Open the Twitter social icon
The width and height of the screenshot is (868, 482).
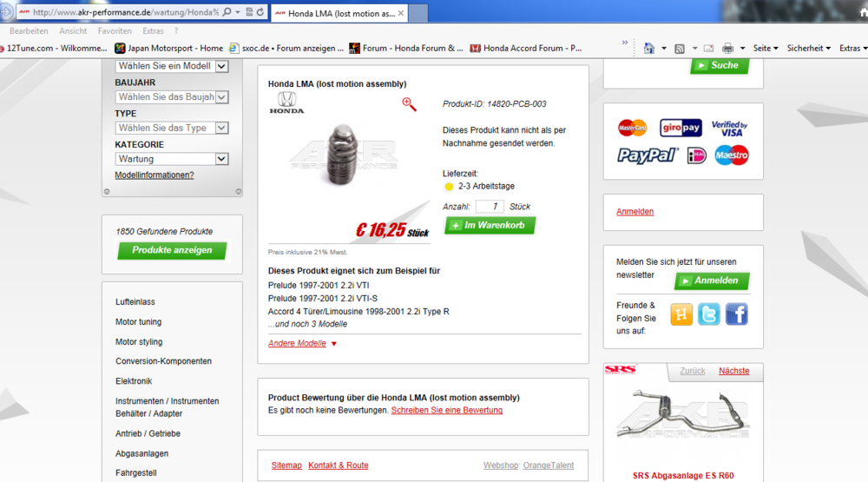coord(709,314)
